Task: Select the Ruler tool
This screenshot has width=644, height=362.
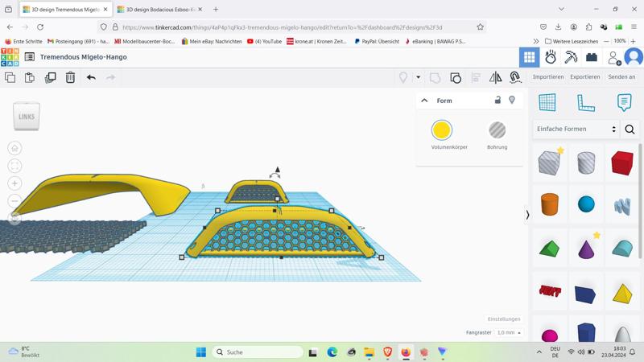Action: (x=585, y=102)
